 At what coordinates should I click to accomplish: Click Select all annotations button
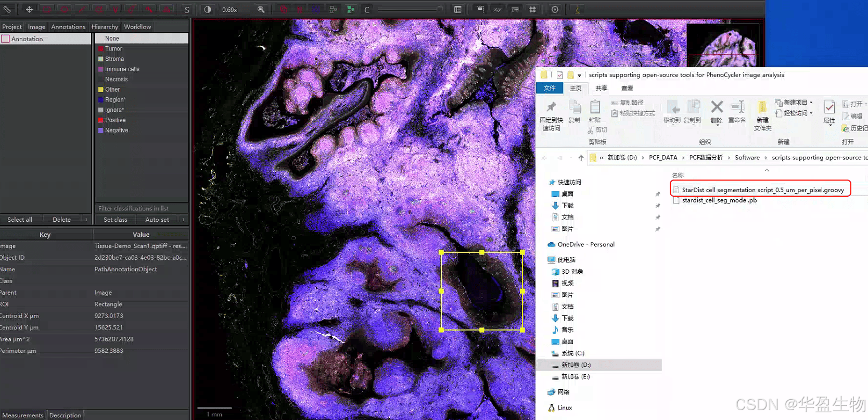click(x=20, y=220)
